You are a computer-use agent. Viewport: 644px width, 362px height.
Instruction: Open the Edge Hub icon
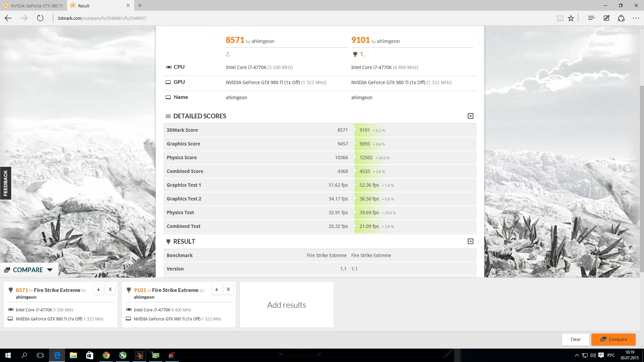click(x=591, y=18)
